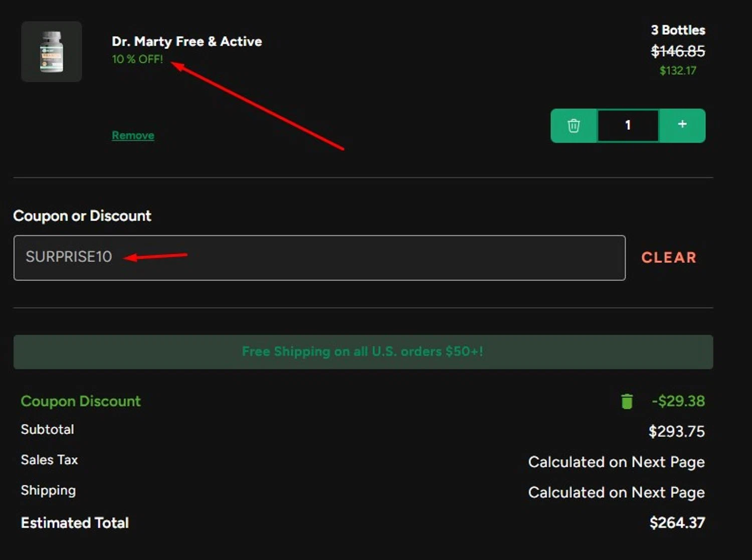The width and height of the screenshot is (752, 560).
Task: Click the $293.75 subtotal value
Action: (677, 432)
